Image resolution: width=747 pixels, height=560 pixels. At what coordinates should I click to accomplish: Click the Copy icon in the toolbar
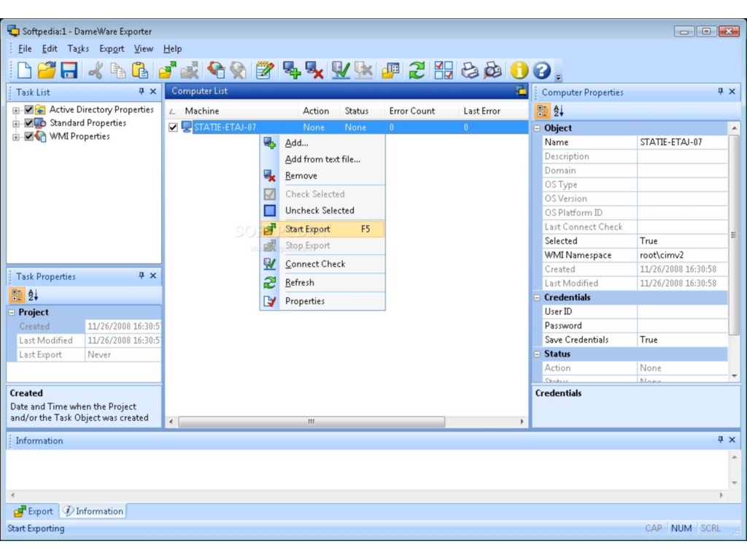click(117, 71)
